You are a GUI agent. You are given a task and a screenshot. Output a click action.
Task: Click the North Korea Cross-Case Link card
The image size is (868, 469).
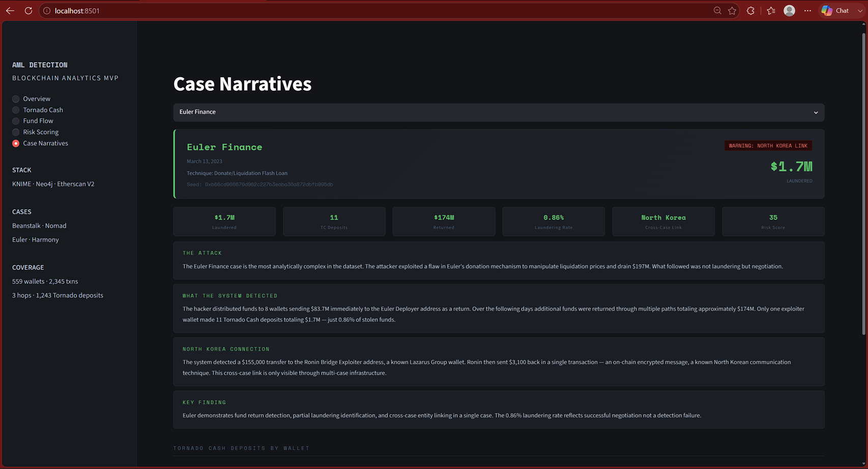(663, 222)
